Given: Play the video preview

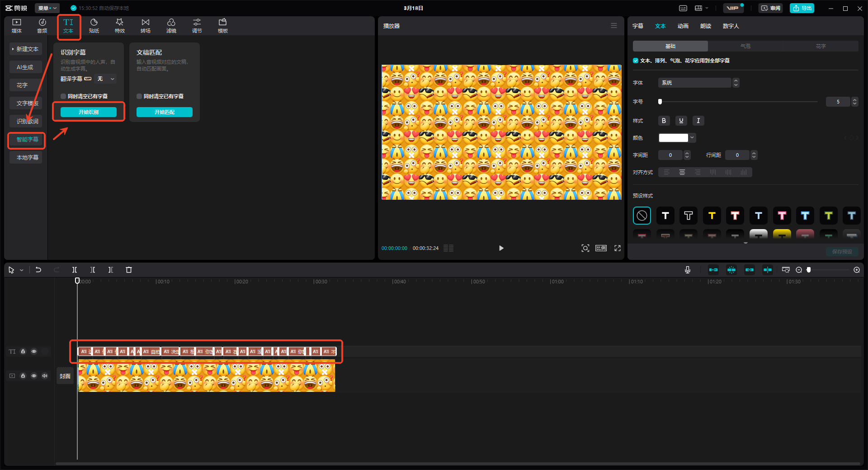Looking at the screenshot, I should [x=501, y=248].
